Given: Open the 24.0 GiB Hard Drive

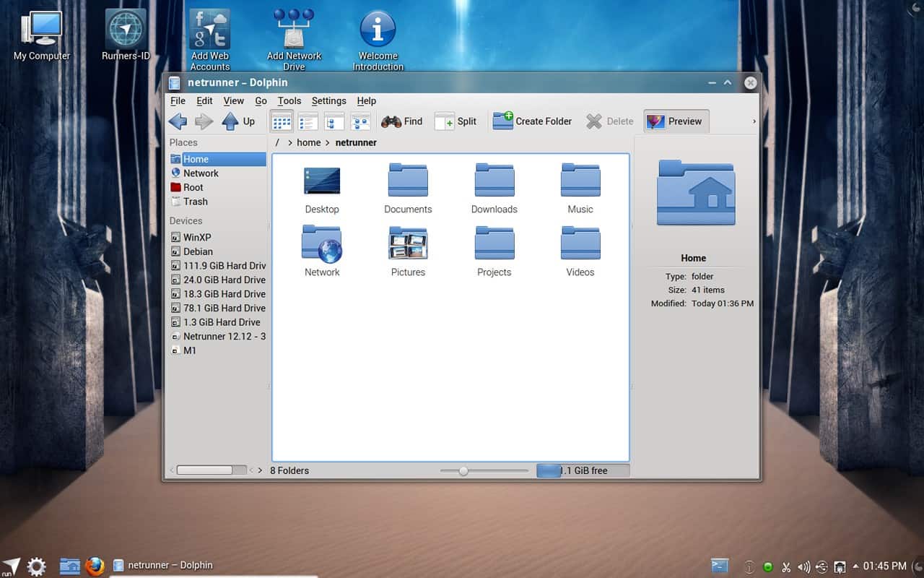Looking at the screenshot, I should pos(217,280).
